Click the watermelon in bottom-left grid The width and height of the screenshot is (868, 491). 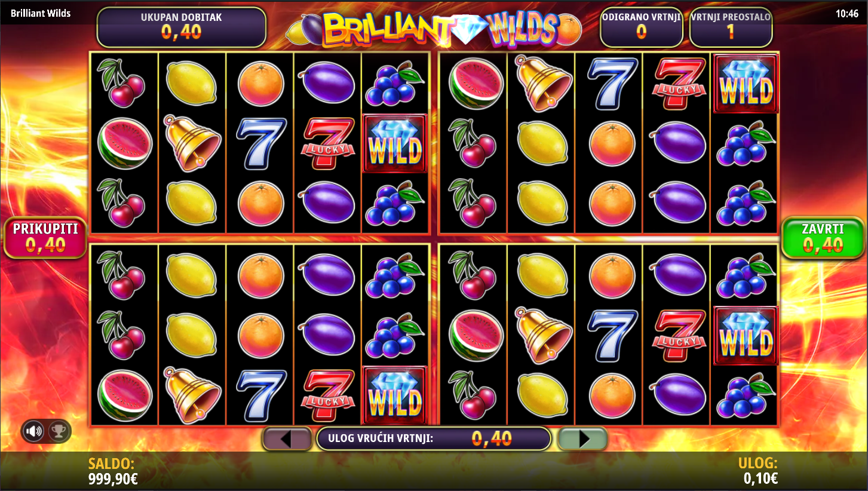pos(124,395)
